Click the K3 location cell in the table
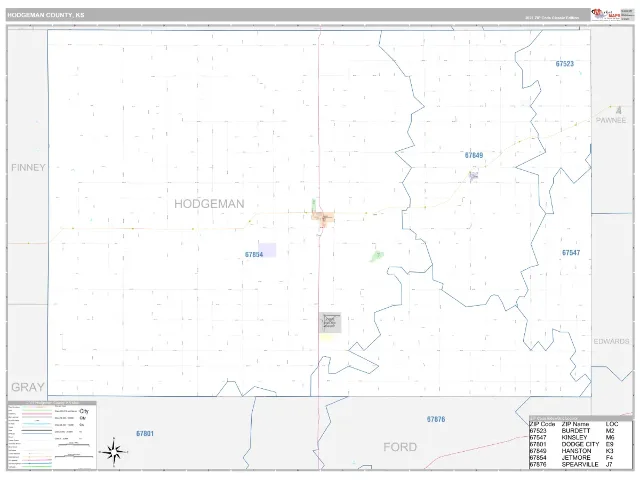Image resolution: width=640 pixels, height=480 pixels. (609, 451)
